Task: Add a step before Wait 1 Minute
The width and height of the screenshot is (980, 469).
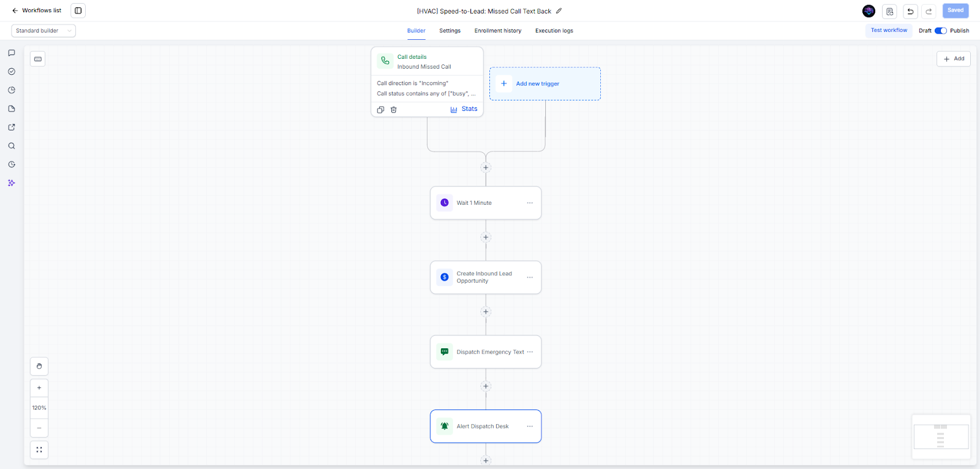Action: 486,167
